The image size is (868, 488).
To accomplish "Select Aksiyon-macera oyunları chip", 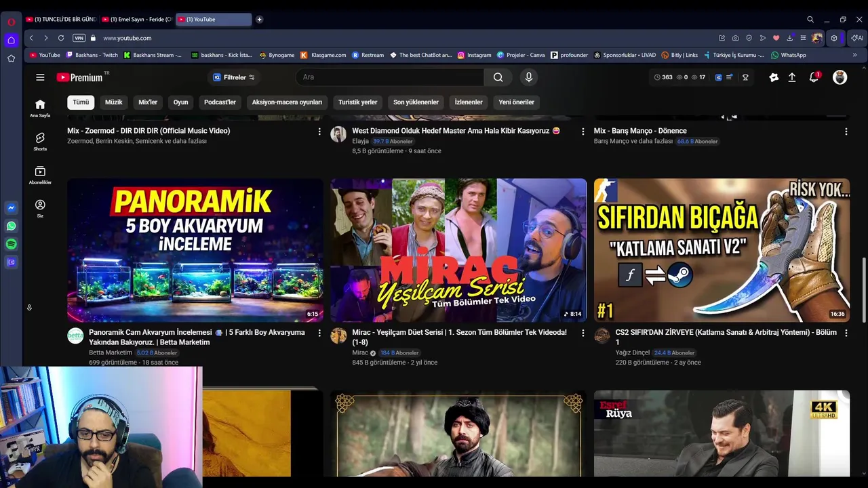I will pyautogui.click(x=287, y=102).
